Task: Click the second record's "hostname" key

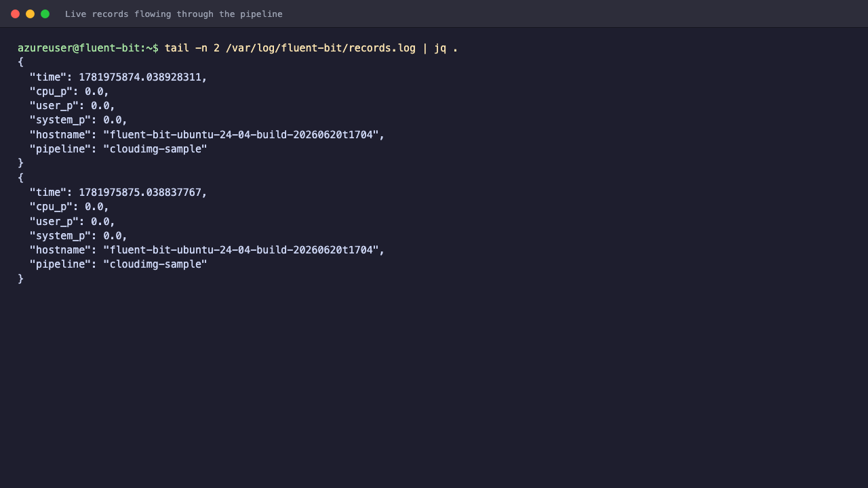Action: click(x=60, y=250)
